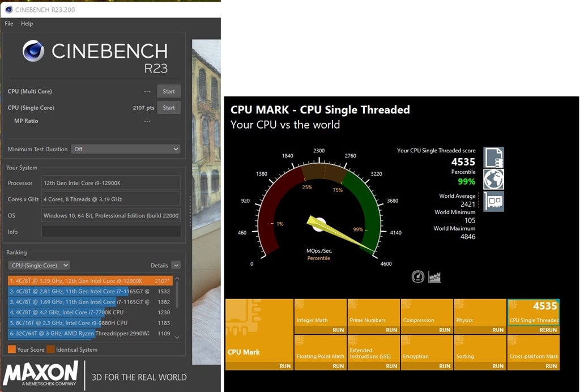This screenshot has width=580, height=392.
Task: Click the save results file icon in PassMark
Action: point(494,157)
